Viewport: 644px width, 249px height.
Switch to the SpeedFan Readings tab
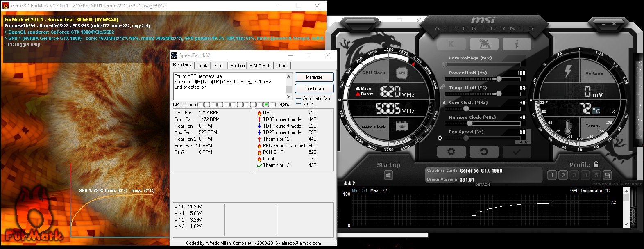182,65
